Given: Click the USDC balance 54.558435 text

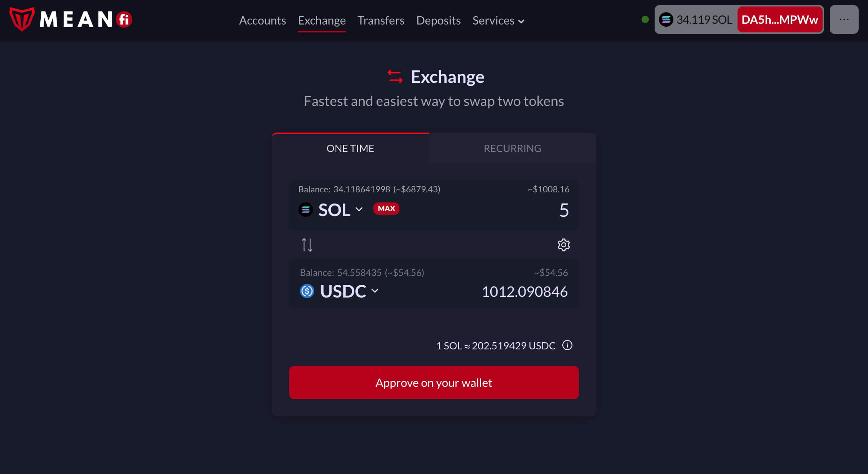Looking at the screenshot, I should (x=362, y=272).
